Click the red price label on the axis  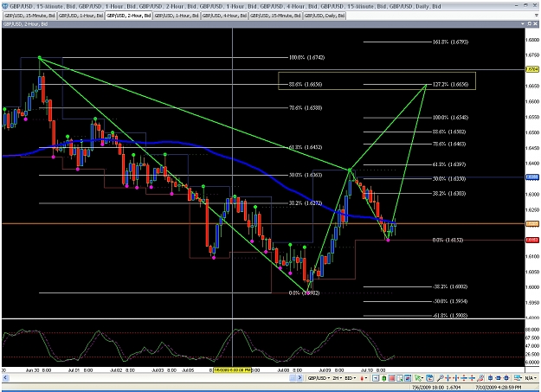tap(532, 240)
